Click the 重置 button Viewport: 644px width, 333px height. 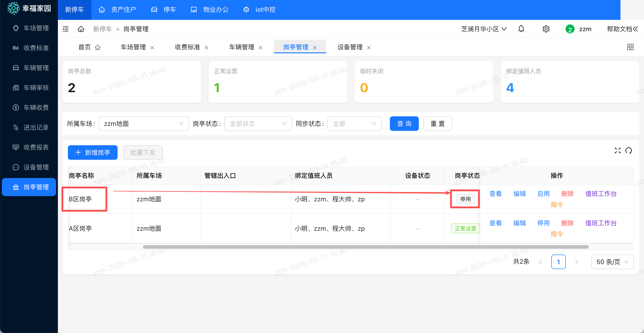coord(437,123)
